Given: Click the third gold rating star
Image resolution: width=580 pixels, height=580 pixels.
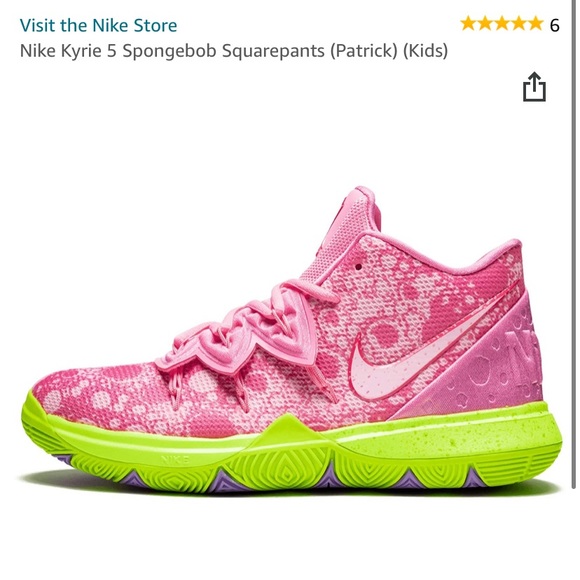Looking at the screenshot, I should [x=502, y=24].
